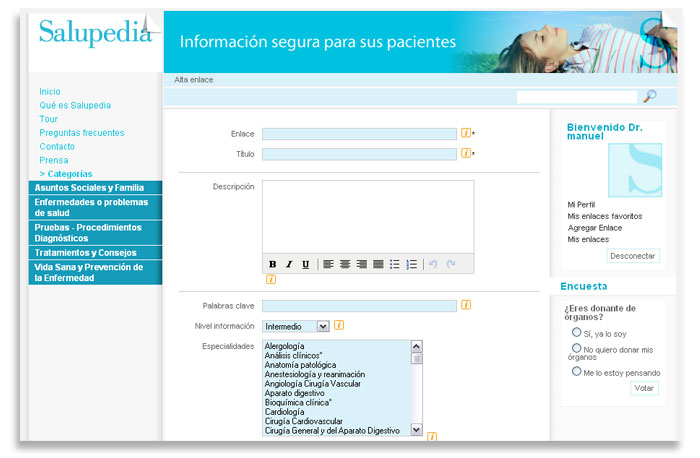Open Enfermedades o problemas de salud category

click(x=95, y=207)
